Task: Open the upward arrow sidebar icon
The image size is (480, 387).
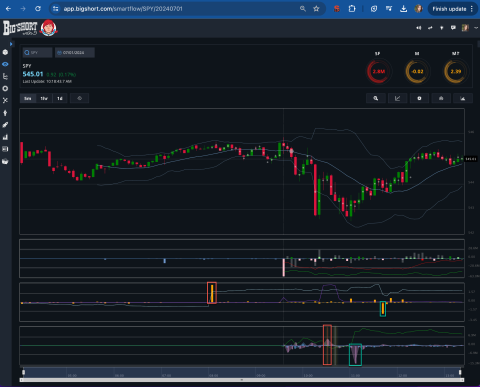Action: coord(5,113)
